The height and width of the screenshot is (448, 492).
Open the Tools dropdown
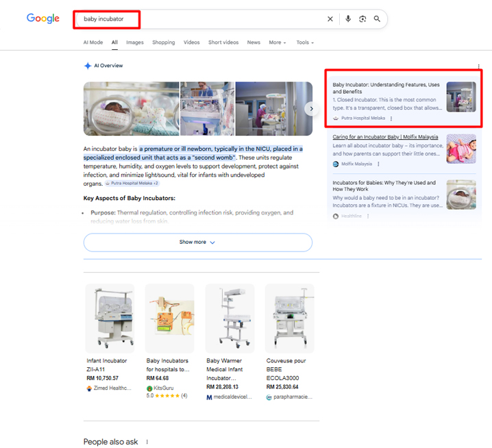click(x=305, y=42)
